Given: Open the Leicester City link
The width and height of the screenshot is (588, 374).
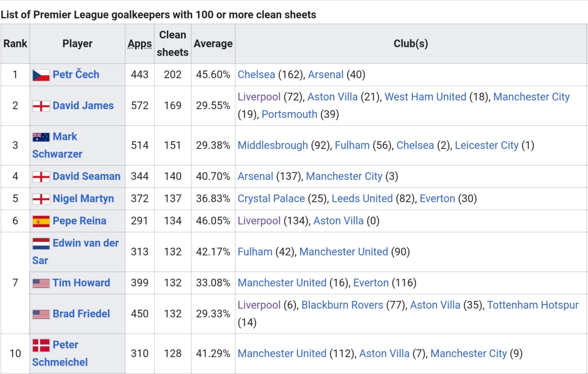Looking at the screenshot, I should coord(486,145).
